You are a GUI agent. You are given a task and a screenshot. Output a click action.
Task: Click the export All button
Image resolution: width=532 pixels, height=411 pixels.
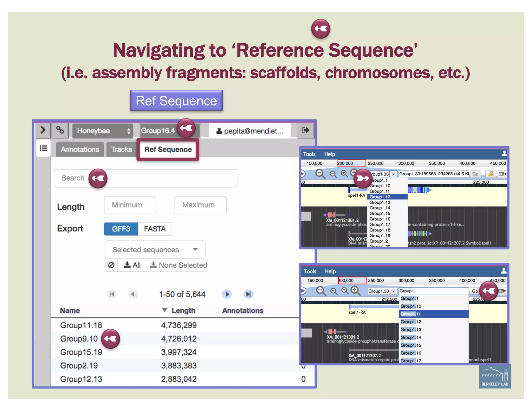point(132,265)
